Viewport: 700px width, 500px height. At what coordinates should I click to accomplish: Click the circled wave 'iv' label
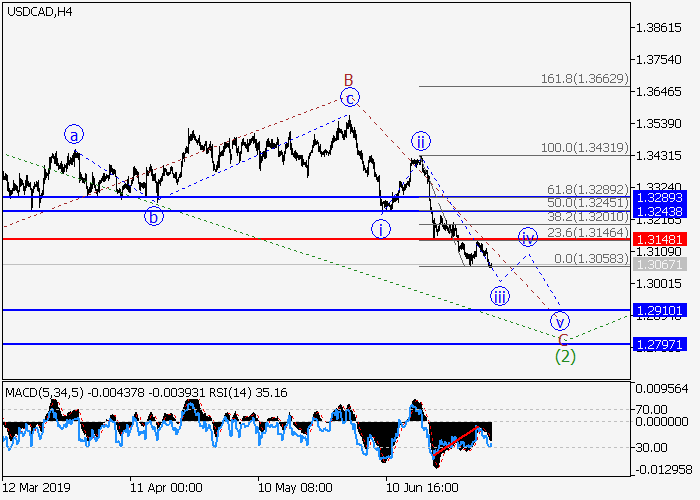(x=528, y=237)
